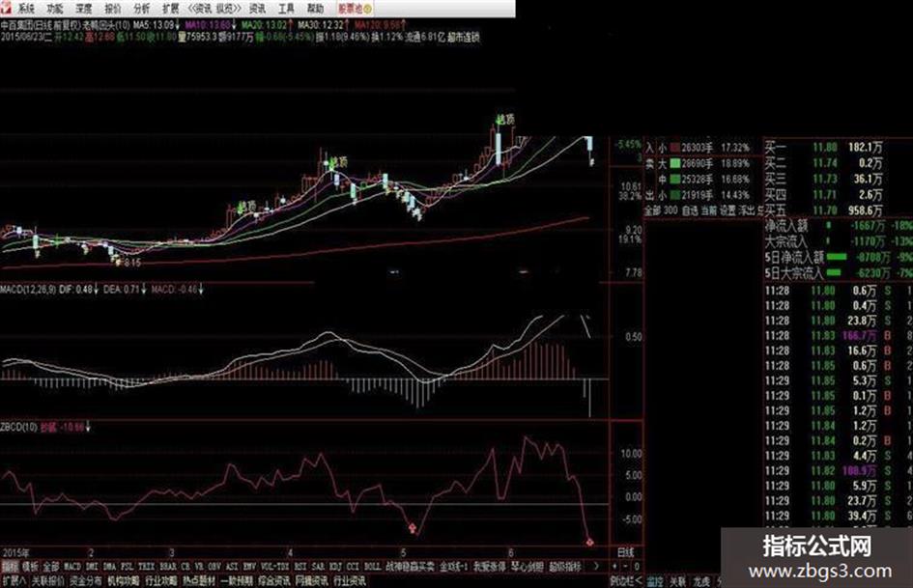Click the red diamond signal marker at ZBCD's last low
The width and height of the screenshot is (913, 588).
point(590,542)
